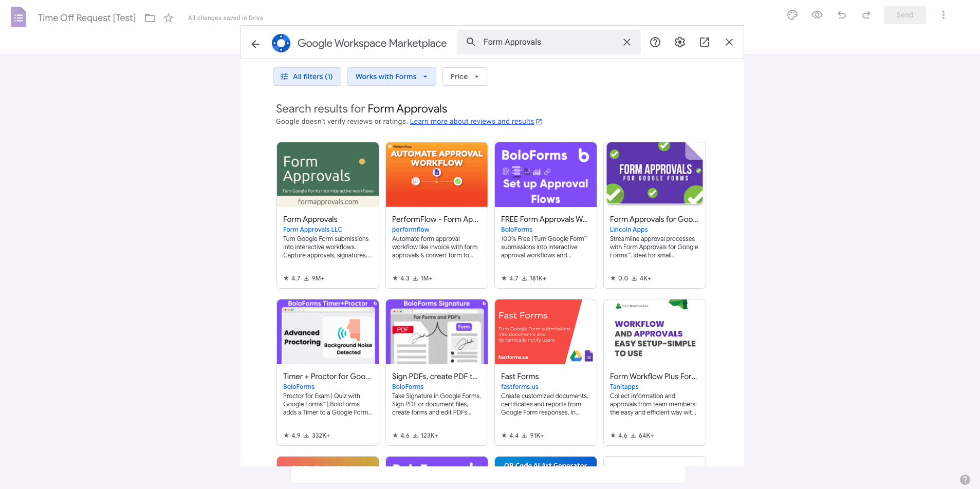Click the Send button
The image size is (980, 489).
[904, 15]
